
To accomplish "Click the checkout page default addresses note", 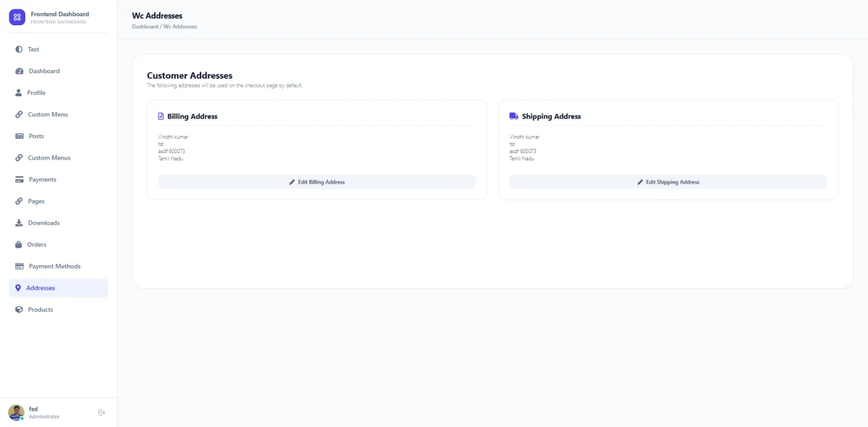I will coord(224,85).
